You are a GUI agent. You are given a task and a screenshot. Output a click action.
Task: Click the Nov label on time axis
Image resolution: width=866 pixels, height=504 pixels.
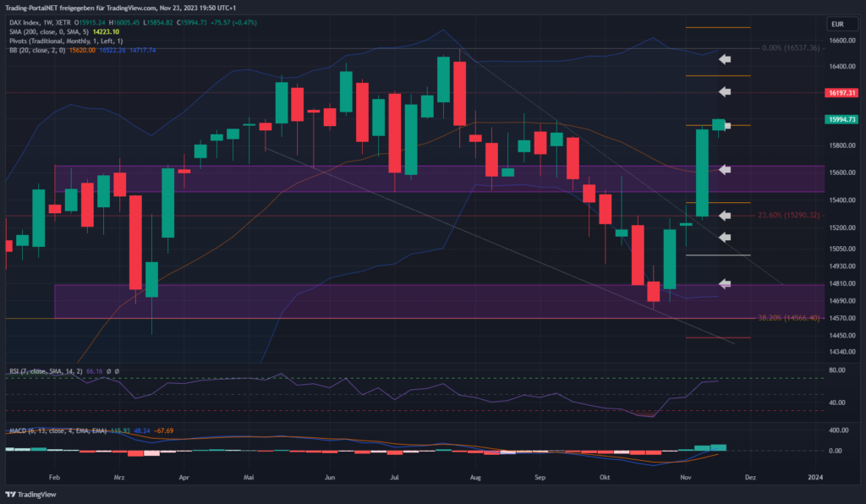pyautogui.click(x=685, y=477)
